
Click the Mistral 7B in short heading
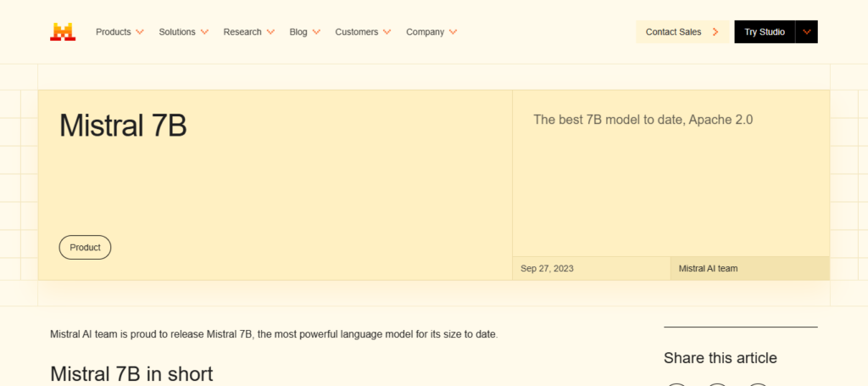tap(131, 374)
